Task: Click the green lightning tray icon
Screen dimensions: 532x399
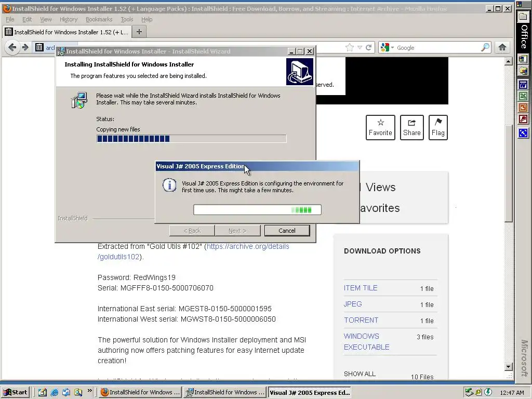Action: (x=488, y=392)
